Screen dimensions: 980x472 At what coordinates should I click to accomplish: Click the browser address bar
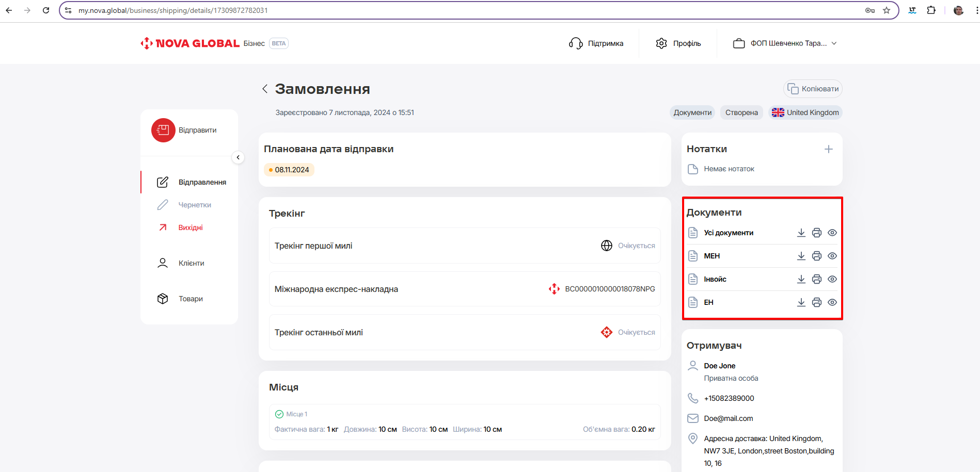465,10
